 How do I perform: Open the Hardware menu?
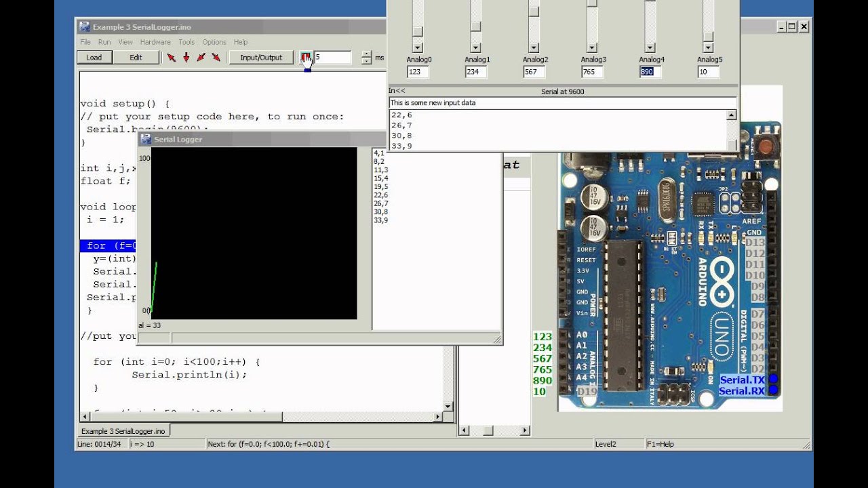coord(155,42)
